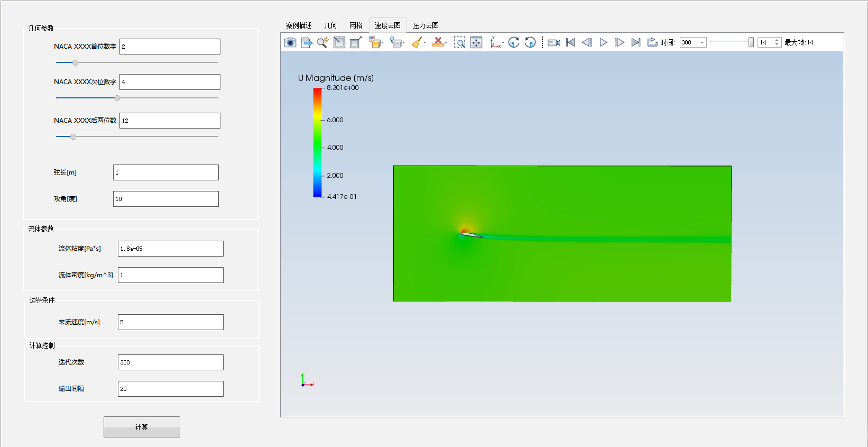Open the 时间 dropdown showing 300
The width and height of the screenshot is (868, 447).
click(693, 42)
